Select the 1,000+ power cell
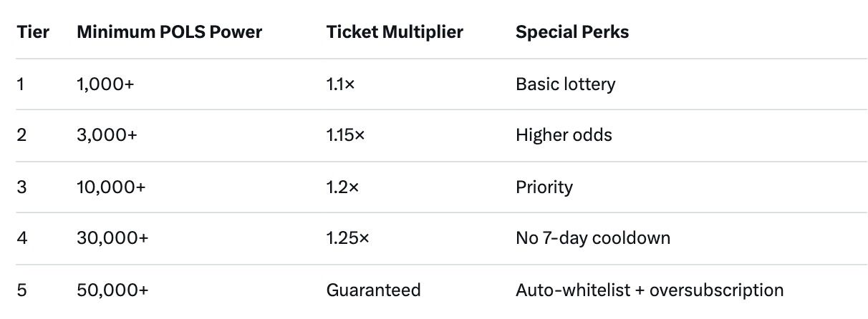 (x=105, y=84)
